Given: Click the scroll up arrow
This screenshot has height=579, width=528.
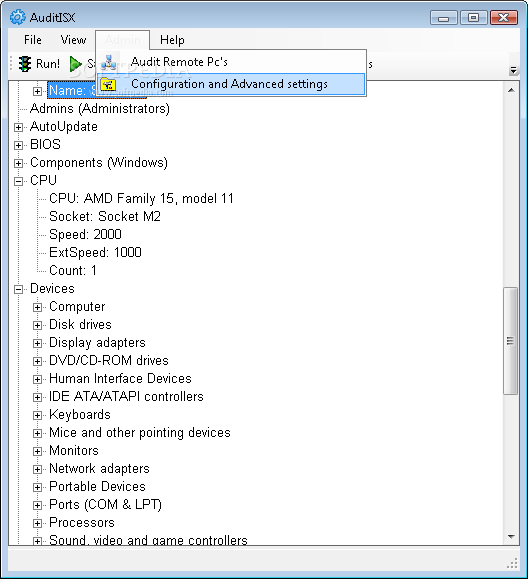Looking at the screenshot, I should [x=511, y=90].
